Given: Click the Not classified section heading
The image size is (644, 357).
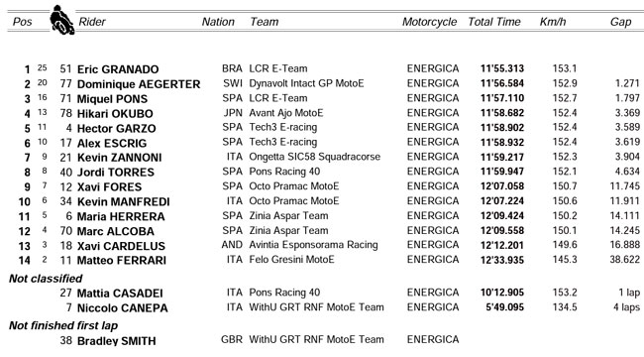Looking at the screenshot, I should click(46, 279).
